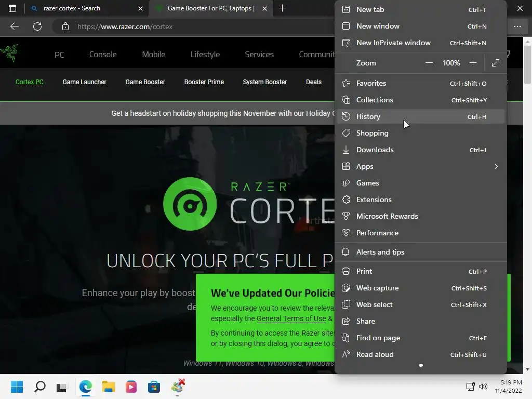Open the Deals link

pyautogui.click(x=313, y=82)
